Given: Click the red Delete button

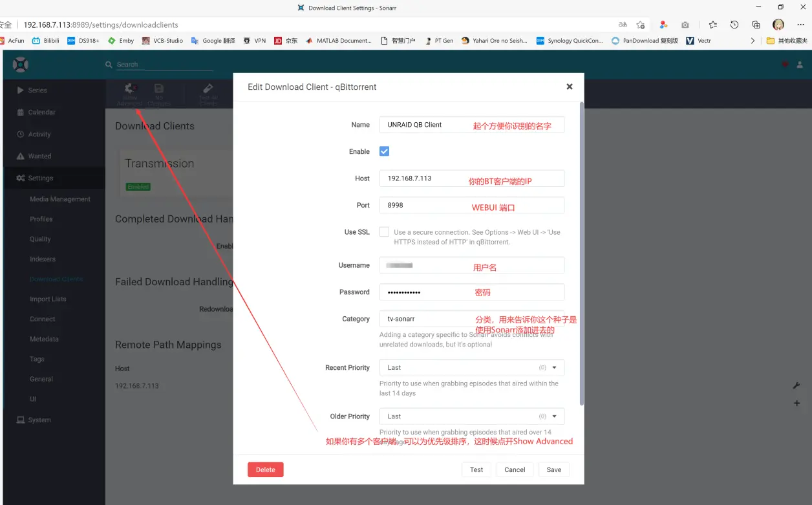Looking at the screenshot, I should tap(266, 470).
